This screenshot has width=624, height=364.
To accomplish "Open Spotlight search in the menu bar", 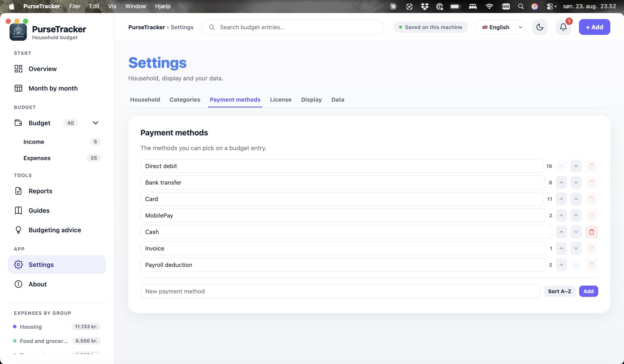I will [x=521, y=6].
